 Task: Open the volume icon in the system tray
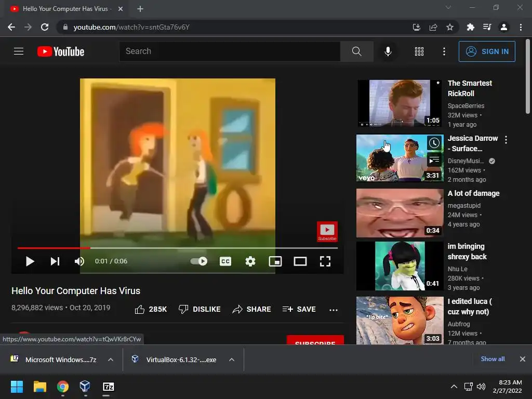point(481,387)
